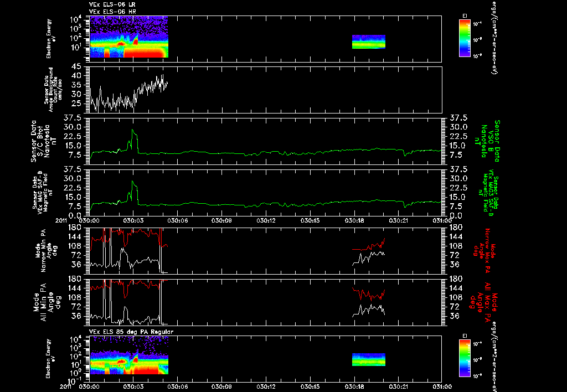
Task: Select the 'All Min PA Angle' axis label
Action: click(48, 302)
